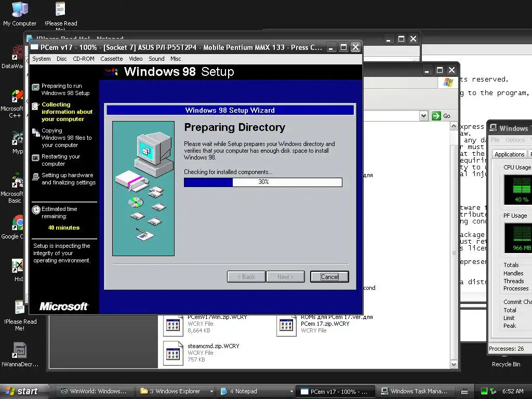Expand the Explorer address bar dropdown
The width and height of the screenshot is (532, 399).
pyautogui.click(x=423, y=116)
